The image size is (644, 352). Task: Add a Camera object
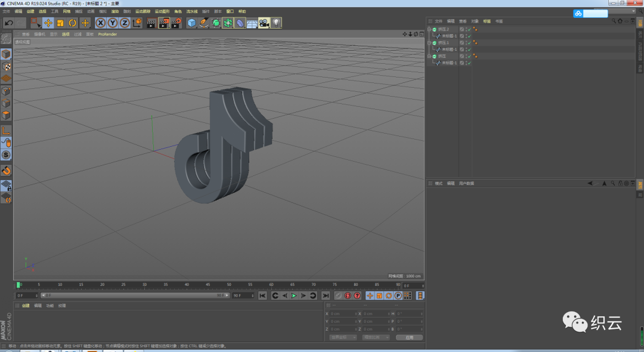pos(264,23)
